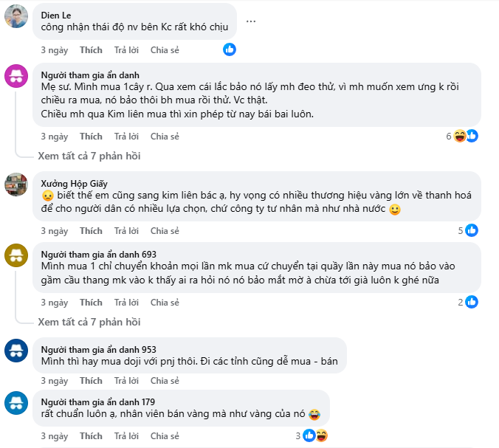Click Xưởng Hộp Giấy profile avatar

[x=16, y=185]
